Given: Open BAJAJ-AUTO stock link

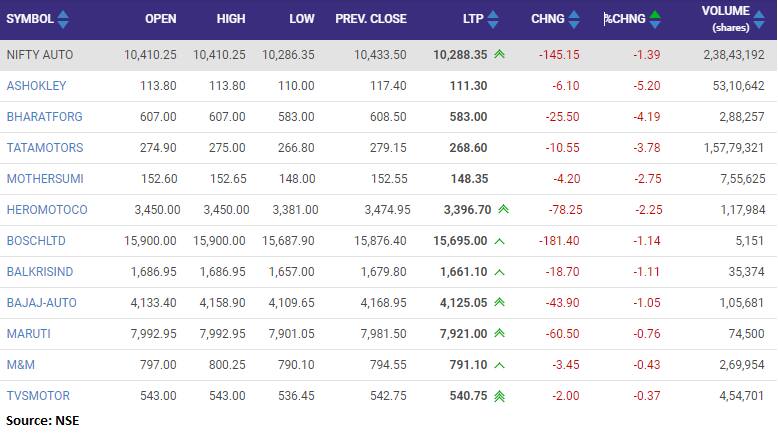Looking at the screenshot, I should pyautogui.click(x=42, y=303).
